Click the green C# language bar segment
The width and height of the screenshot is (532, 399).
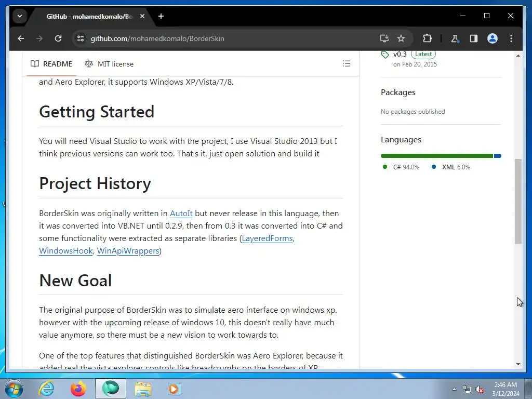click(436, 156)
